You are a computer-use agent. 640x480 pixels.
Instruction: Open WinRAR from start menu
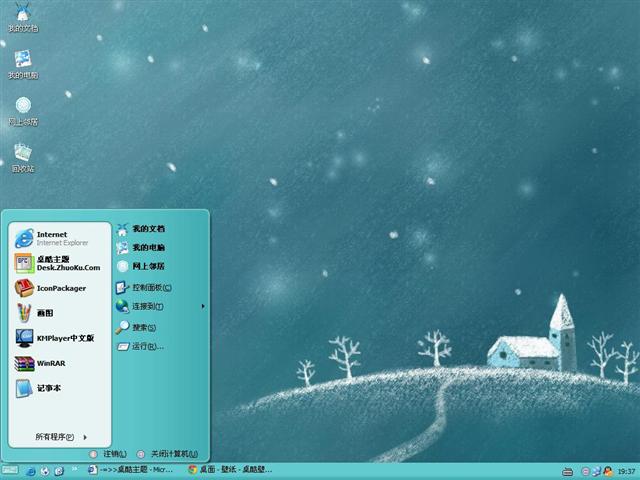pos(60,363)
